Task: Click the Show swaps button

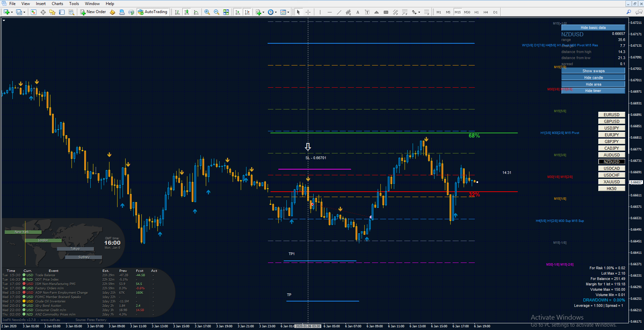Action: (593, 71)
